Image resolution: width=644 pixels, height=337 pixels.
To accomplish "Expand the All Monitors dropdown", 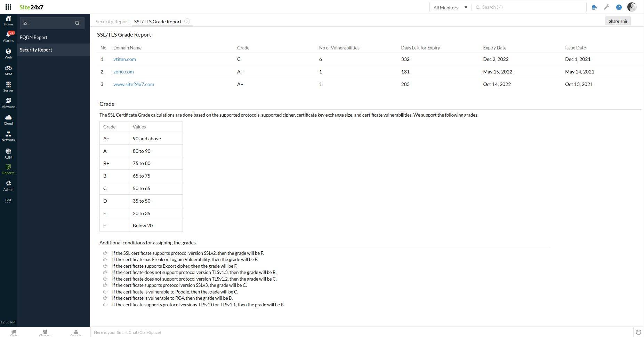I will pyautogui.click(x=450, y=7).
